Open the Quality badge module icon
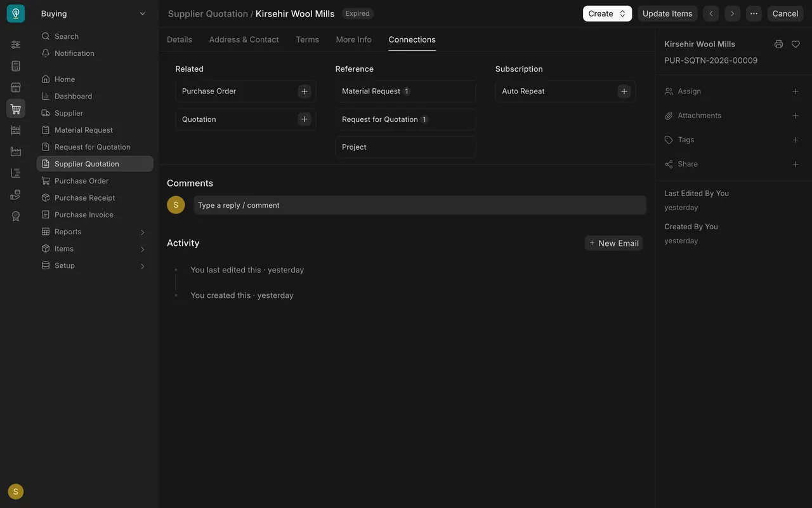Image resolution: width=812 pixels, height=508 pixels. 16,216
